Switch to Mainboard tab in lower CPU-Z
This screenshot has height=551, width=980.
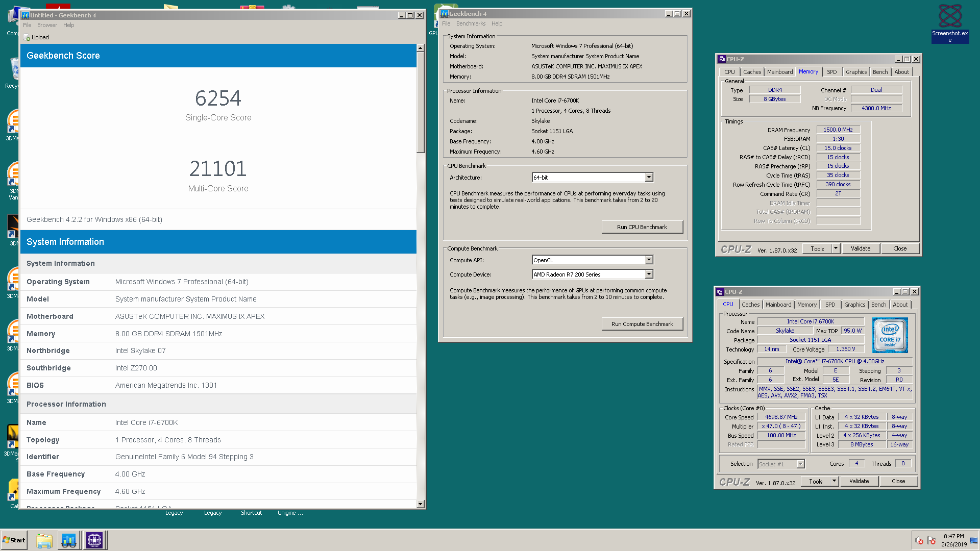point(778,305)
